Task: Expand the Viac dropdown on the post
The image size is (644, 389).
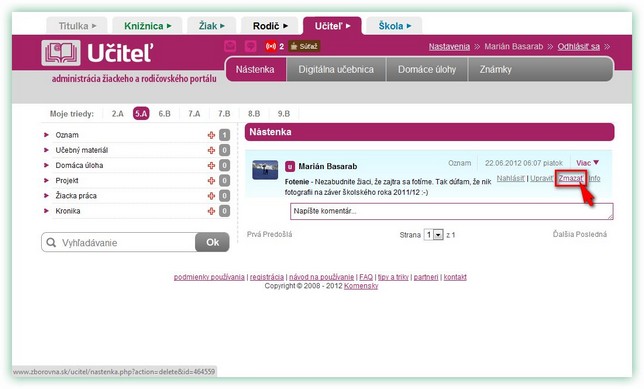Action: click(x=587, y=163)
